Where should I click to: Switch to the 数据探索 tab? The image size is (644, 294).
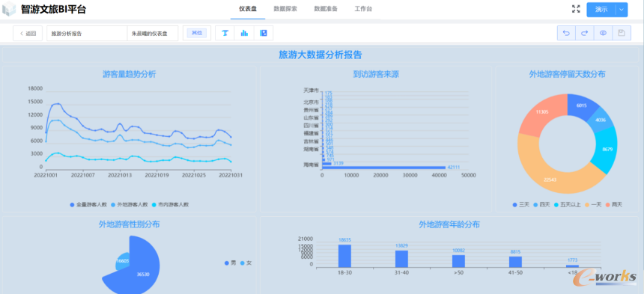[x=285, y=9]
